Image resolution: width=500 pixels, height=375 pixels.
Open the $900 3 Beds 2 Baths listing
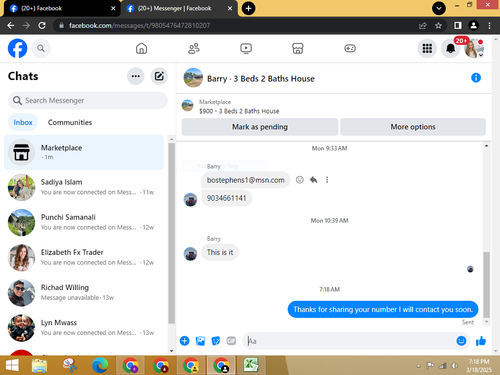click(239, 111)
